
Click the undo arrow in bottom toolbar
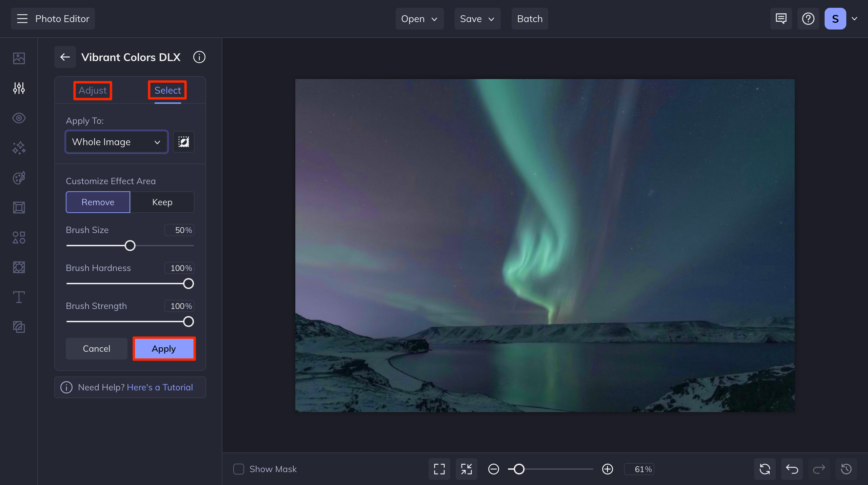tap(792, 469)
